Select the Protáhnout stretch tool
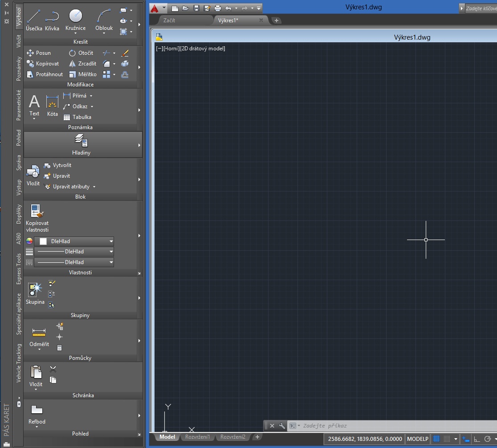The image size is (497, 448). point(45,74)
